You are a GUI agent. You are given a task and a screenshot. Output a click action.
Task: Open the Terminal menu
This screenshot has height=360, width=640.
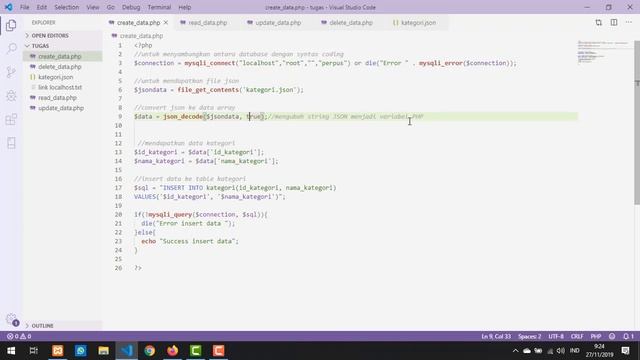(159, 7)
